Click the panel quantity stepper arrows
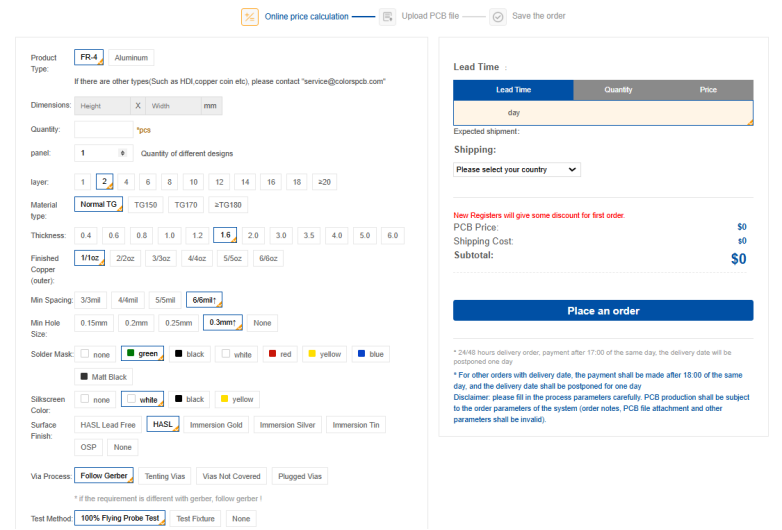Image resolution: width=782 pixels, height=530 pixels. pos(122,153)
